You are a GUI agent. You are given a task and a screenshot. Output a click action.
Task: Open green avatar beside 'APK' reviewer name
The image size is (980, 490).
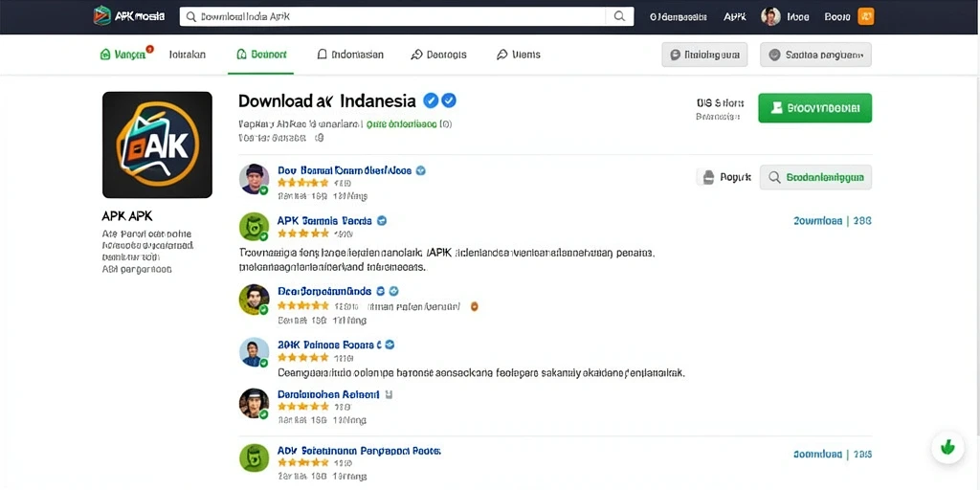click(x=254, y=226)
